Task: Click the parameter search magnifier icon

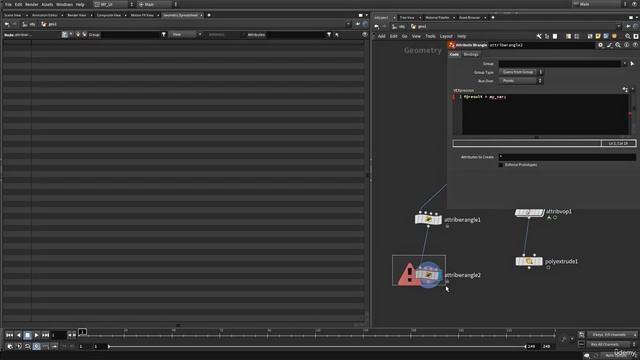Action: 618,45
